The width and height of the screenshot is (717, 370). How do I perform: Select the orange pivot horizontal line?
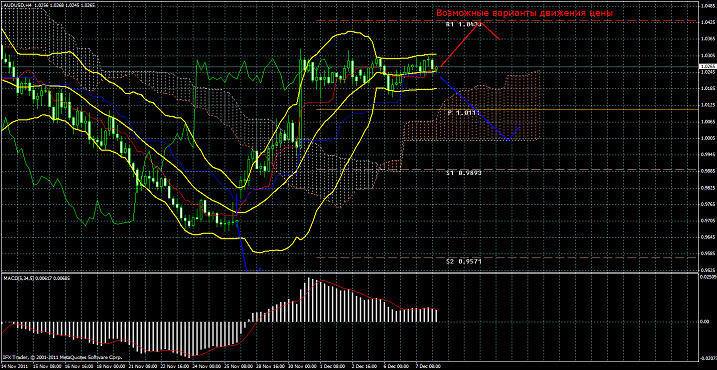pos(507,109)
